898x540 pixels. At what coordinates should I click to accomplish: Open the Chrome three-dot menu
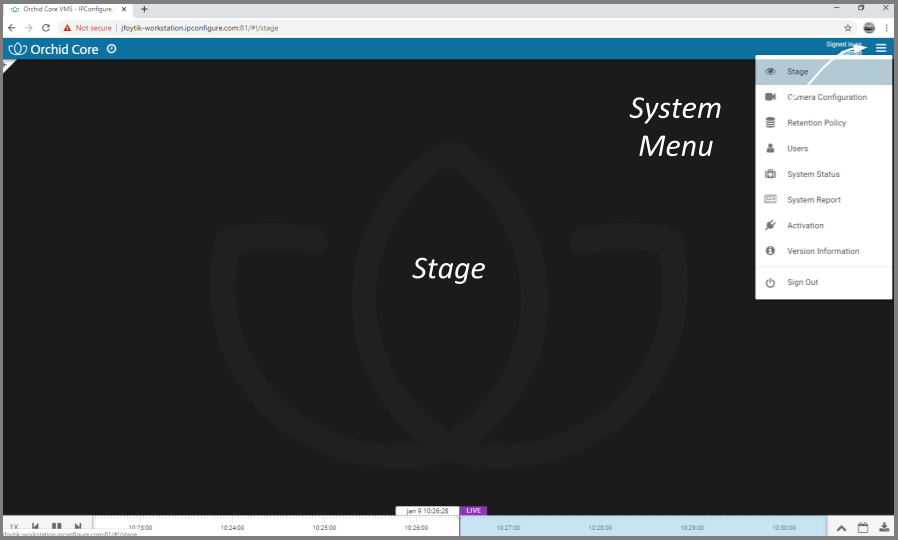pos(887,27)
